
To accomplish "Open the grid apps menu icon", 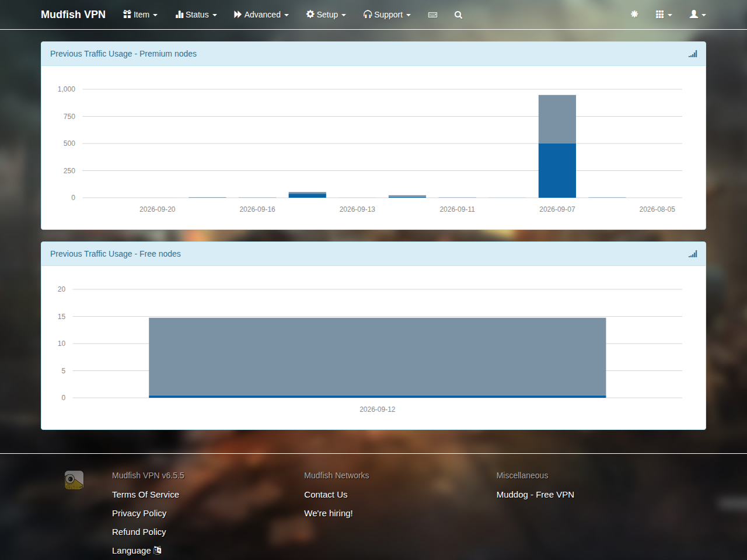I will (664, 14).
